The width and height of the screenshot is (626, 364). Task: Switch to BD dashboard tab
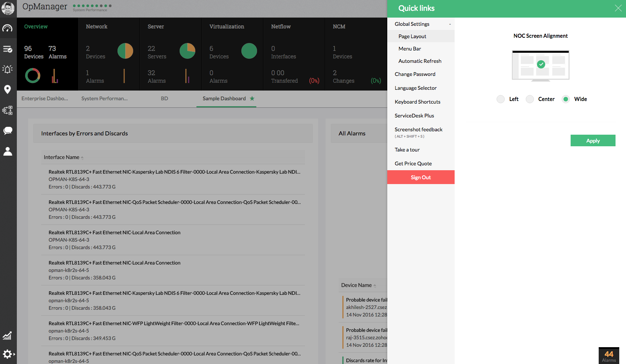[164, 98]
